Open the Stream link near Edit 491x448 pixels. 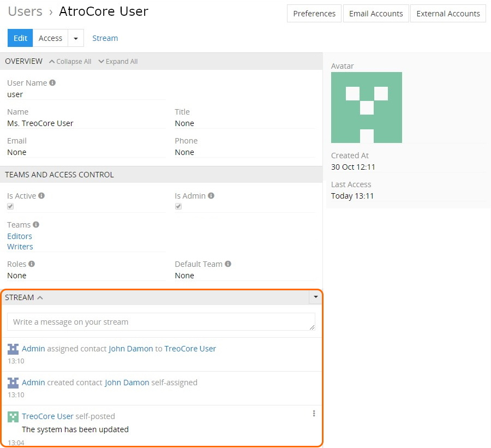click(105, 38)
